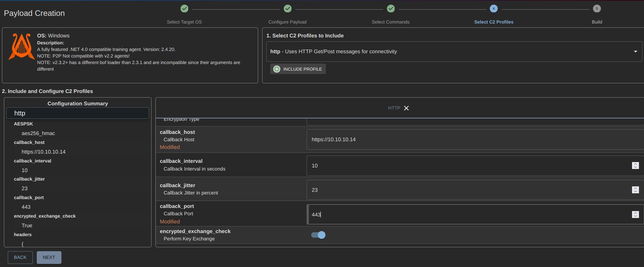Screen dimensions: 644x267
Task: Click the callback_jitter number stepper
Action: (x=635, y=190)
